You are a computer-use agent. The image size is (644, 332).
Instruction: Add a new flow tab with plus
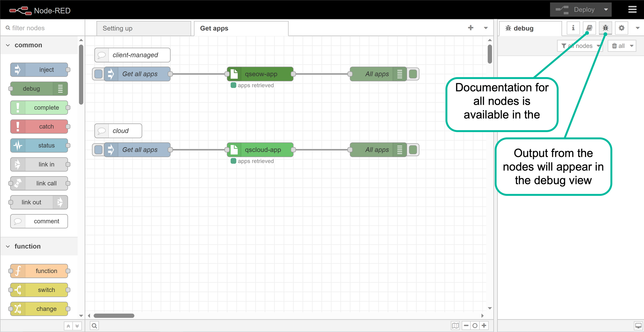click(470, 28)
